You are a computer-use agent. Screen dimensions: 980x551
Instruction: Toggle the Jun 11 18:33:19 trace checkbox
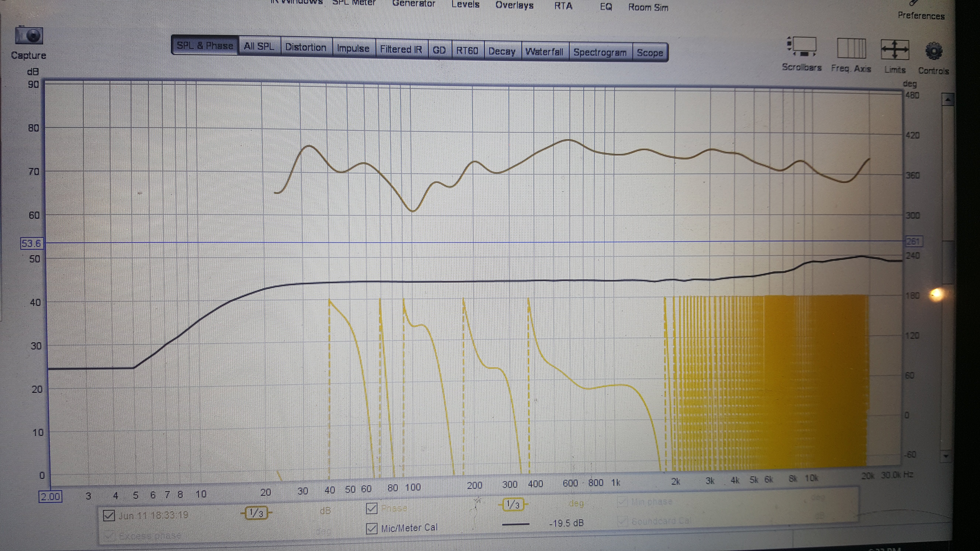tap(109, 516)
